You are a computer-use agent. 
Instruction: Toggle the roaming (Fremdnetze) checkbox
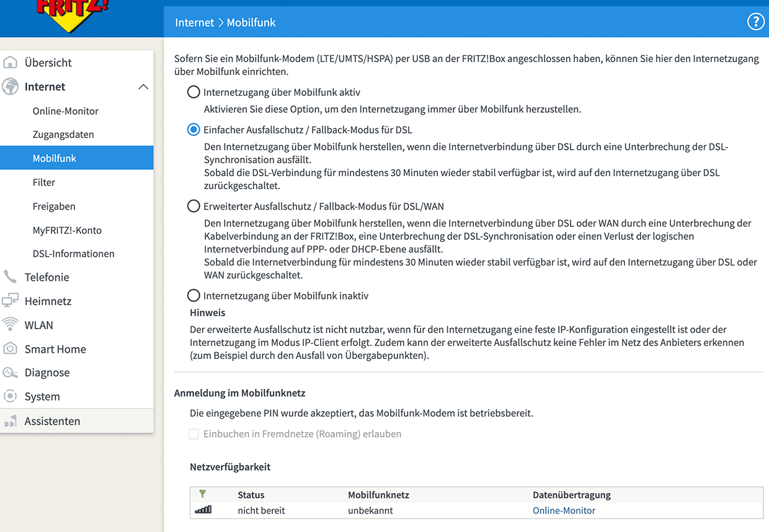coord(193,434)
